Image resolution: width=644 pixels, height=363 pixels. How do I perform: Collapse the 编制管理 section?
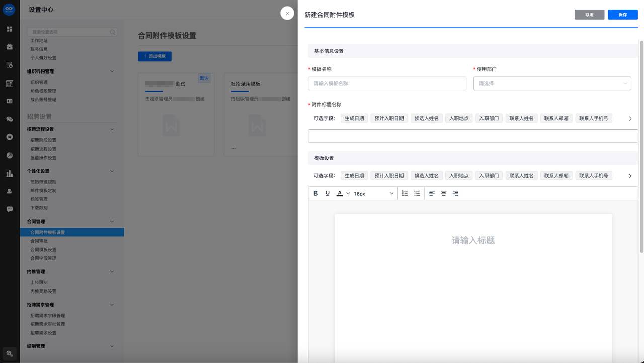pyautogui.click(x=112, y=346)
